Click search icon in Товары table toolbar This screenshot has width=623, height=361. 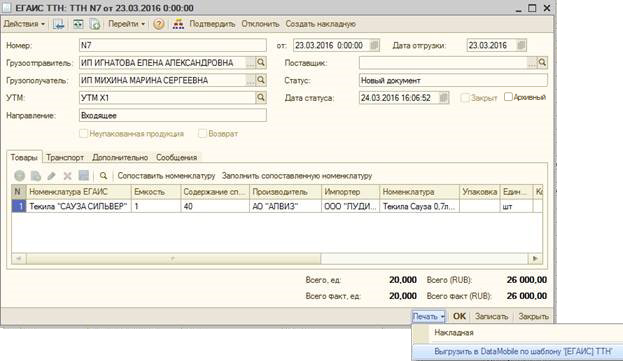(x=103, y=176)
